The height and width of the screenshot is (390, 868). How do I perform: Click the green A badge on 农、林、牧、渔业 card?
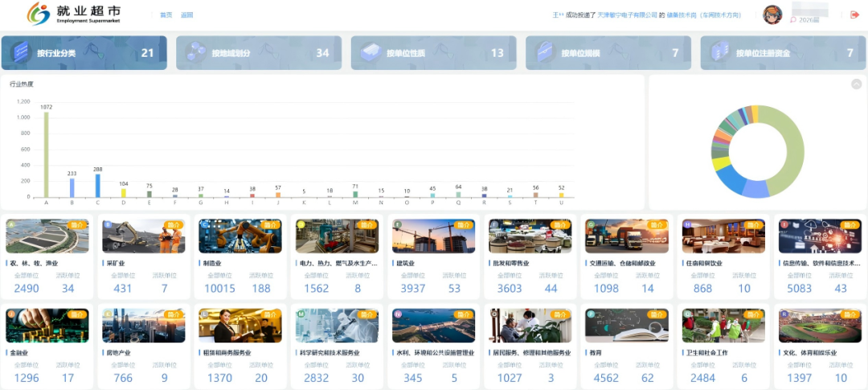click(x=11, y=224)
